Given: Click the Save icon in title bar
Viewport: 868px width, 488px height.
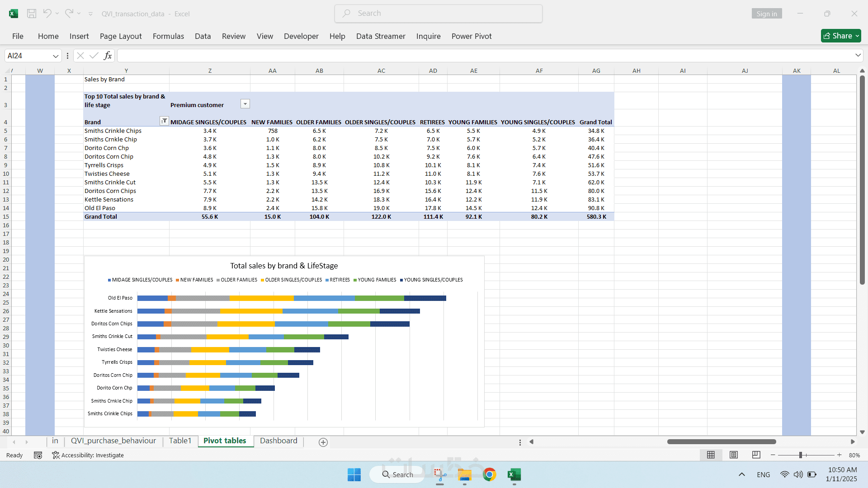Looking at the screenshot, I should coord(32,14).
